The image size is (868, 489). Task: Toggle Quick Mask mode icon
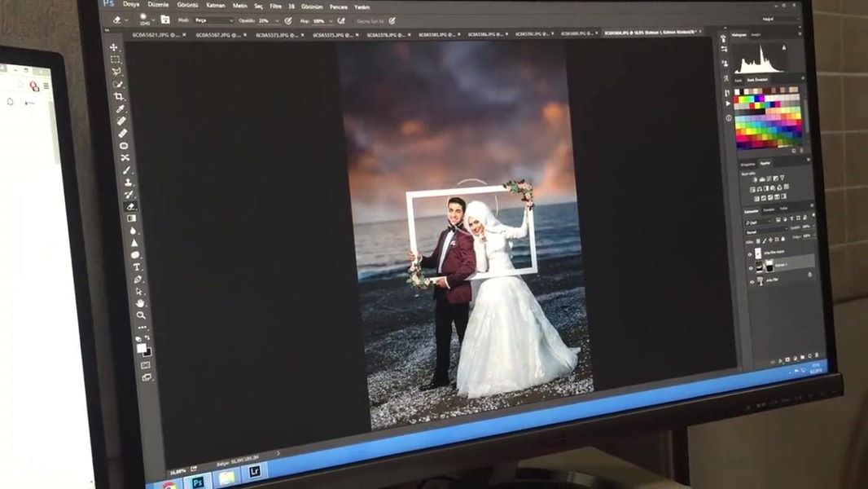pos(145,365)
